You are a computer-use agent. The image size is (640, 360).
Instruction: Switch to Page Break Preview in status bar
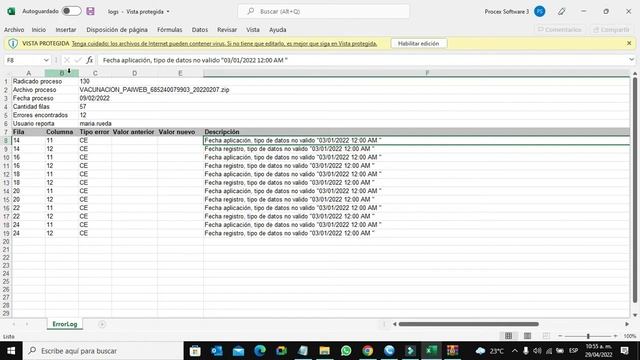(x=546, y=336)
